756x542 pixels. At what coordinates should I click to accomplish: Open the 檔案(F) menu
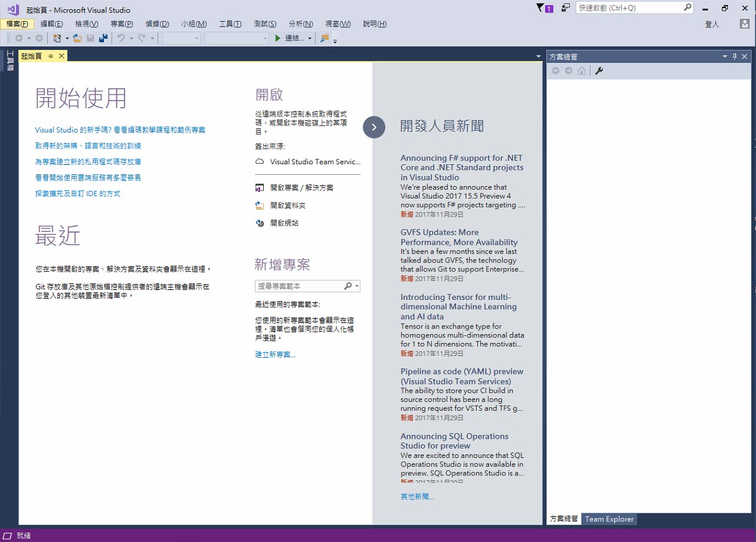coord(17,24)
